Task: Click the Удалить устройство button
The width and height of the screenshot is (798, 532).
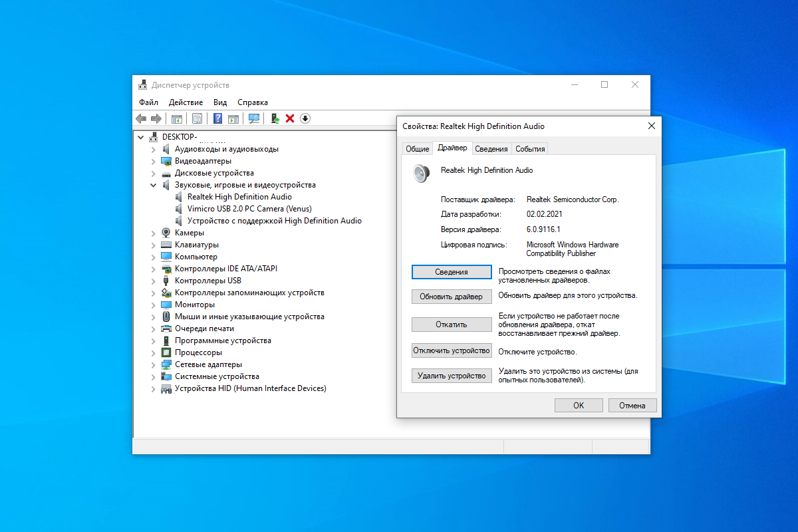Action: click(452, 376)
